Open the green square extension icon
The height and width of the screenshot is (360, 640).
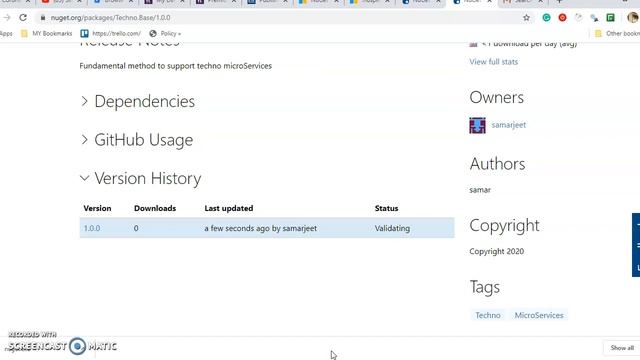[x=611, y=18]
